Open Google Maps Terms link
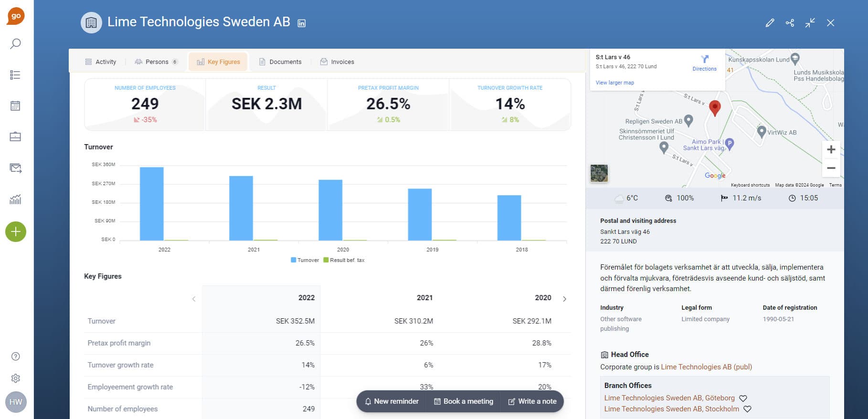 click(x=836, y=185)
